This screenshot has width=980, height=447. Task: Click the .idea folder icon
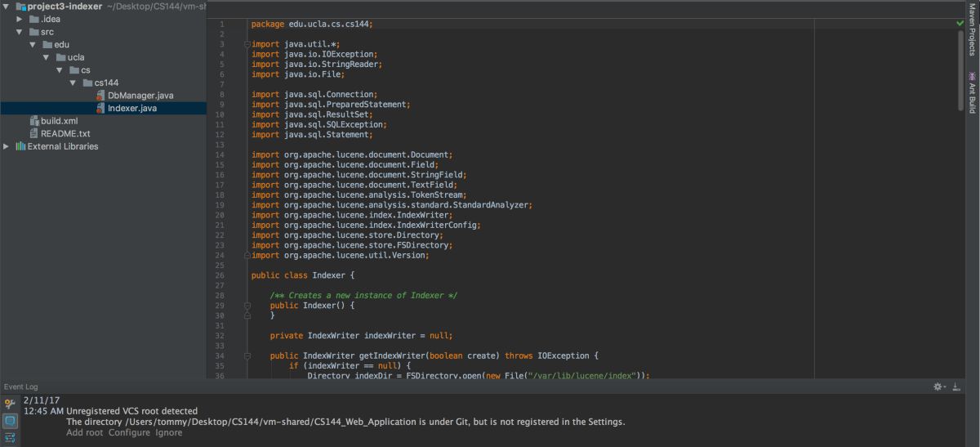(x=33, y=19)
